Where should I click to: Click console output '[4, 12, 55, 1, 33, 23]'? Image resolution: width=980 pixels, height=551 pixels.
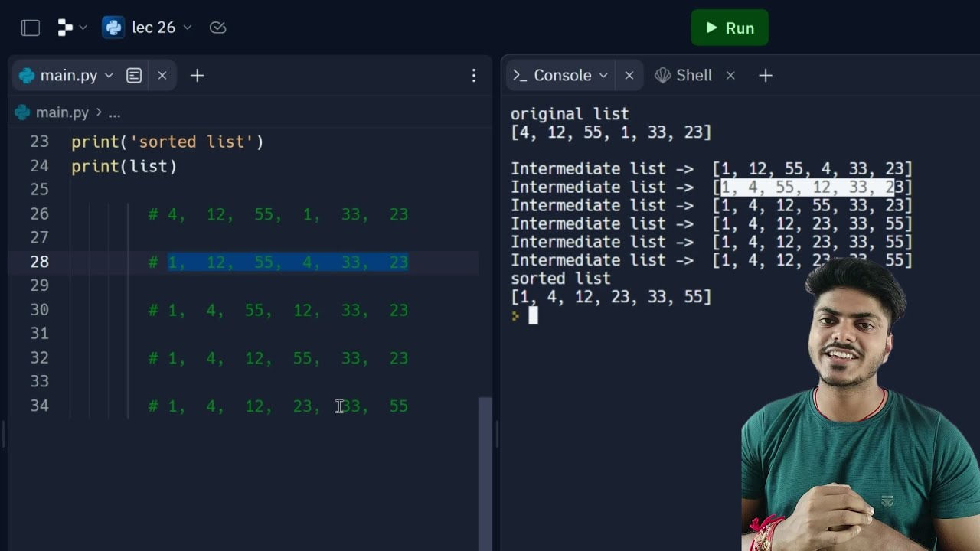point(611,132)
